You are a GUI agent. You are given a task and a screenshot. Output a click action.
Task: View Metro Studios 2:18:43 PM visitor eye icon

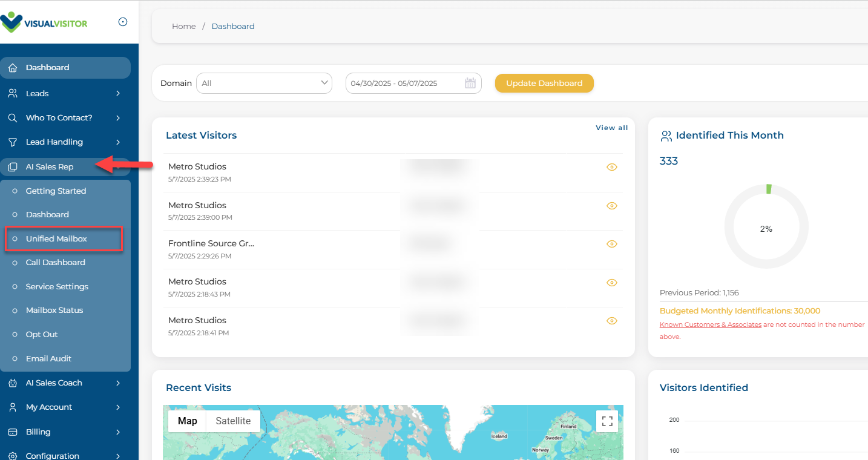point(612,283)
